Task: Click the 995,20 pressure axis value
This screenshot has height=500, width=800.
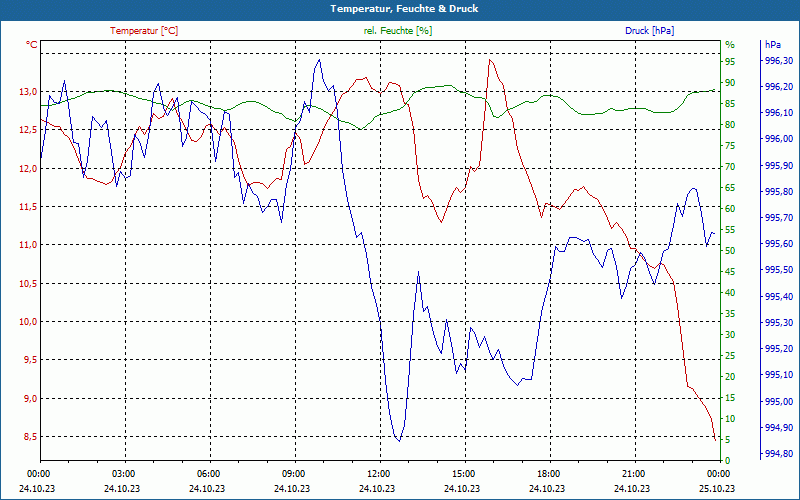Action: (779, 349)
